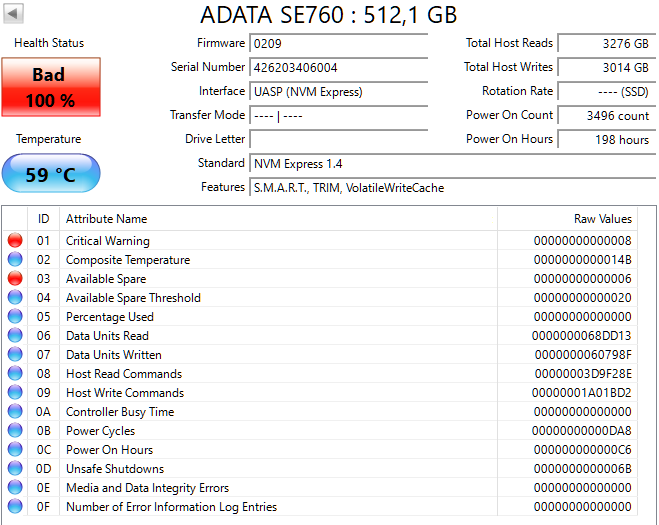Select the Rotation Rate value ---- (SSD)
Image resolution: width=659 pixels, height=525 pixels.
tap(606, 91)
